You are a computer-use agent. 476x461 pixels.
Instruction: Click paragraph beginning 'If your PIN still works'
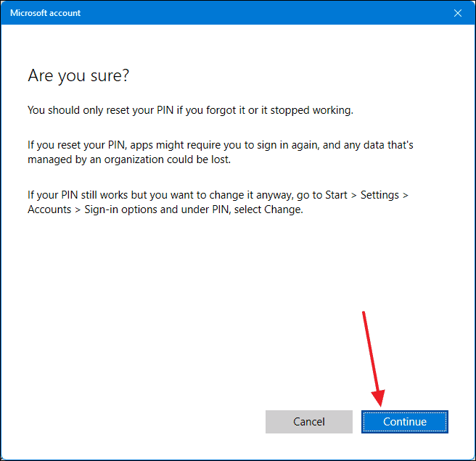tap(218, 202)
